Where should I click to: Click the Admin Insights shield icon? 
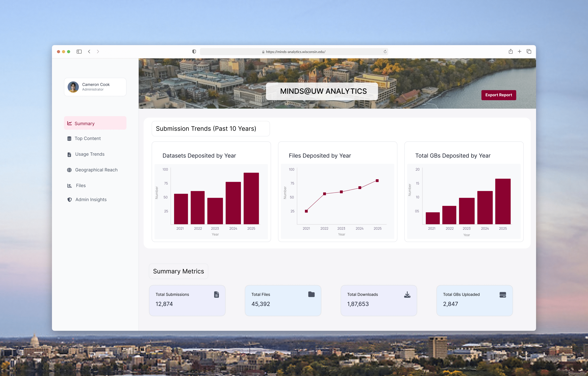(x=70, y=200)
